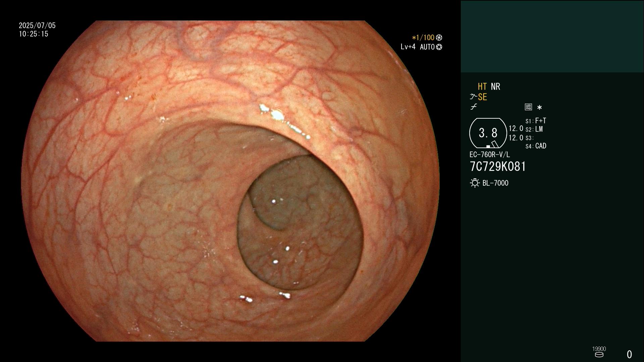The width and height of the screenshot is (644, 362).
Task: Click the S2: LM switch assignment
Action: click(x=534, y=129)
